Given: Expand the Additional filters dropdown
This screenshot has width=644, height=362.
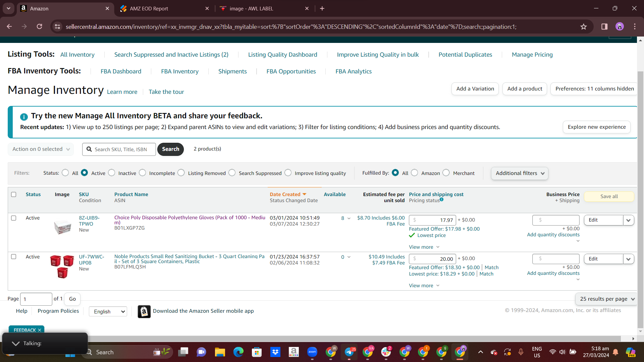Looking at the screenshot, I should tap(520, 173).
